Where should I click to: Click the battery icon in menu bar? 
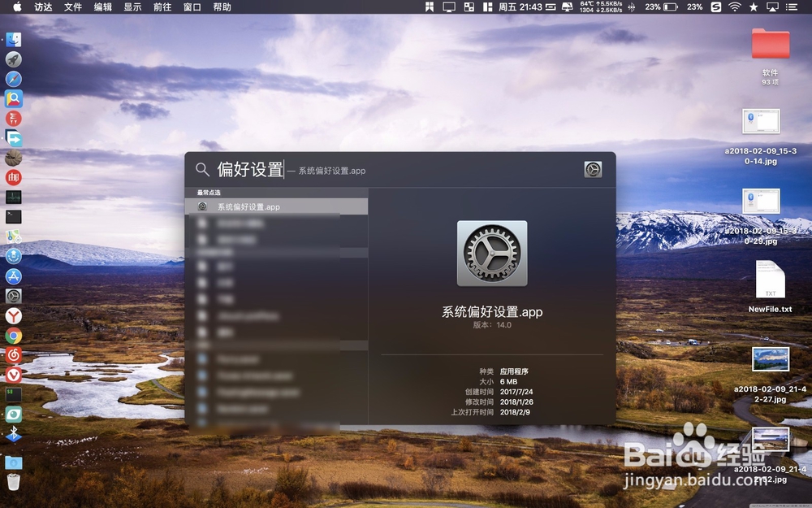(x=671, y=7)
